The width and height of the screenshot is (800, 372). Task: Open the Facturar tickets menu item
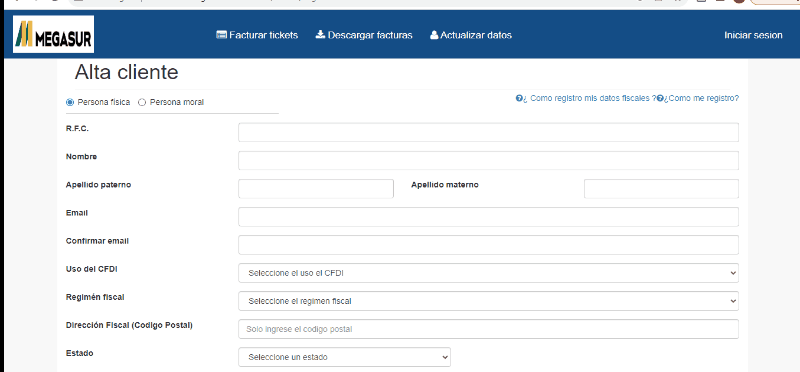coord(257,35)
